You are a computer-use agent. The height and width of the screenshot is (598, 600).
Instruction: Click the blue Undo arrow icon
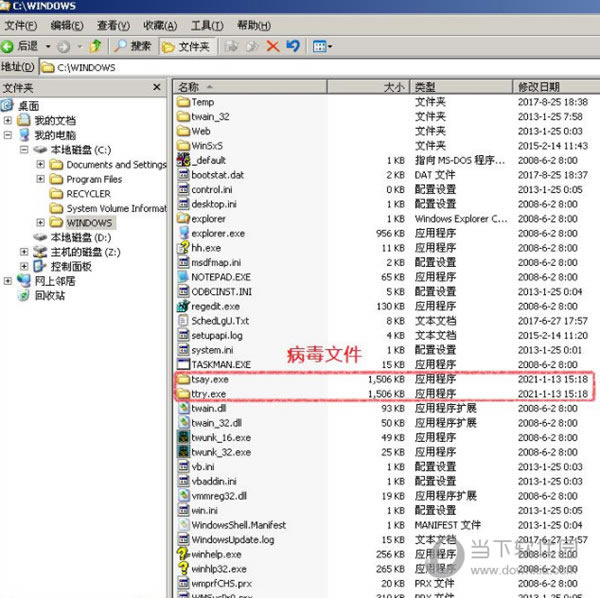coord(293,46)
